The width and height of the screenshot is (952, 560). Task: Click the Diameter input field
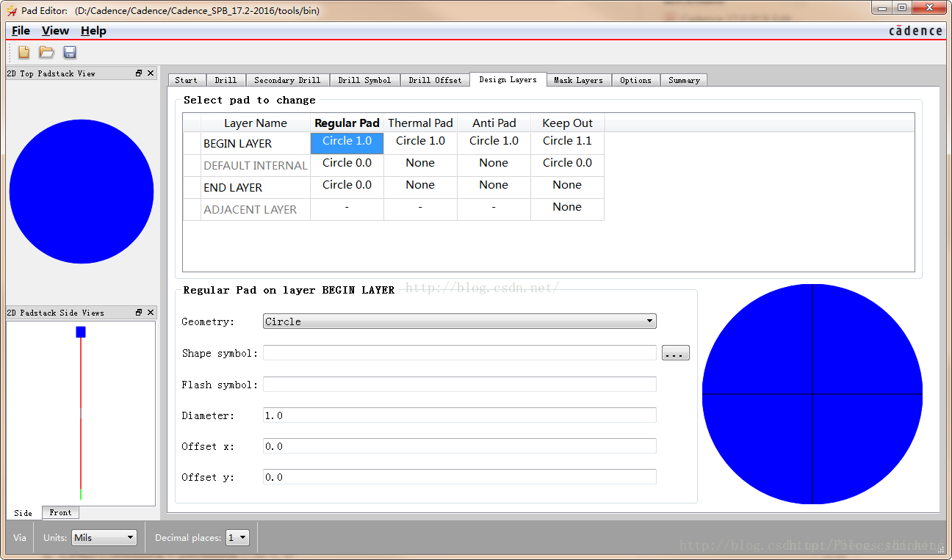tap(459, 415)
